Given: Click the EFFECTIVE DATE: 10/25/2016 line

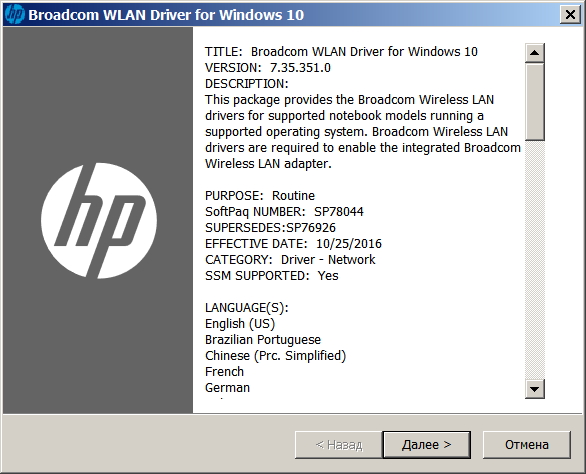Looking at the screenshot, I should [293, 244].
